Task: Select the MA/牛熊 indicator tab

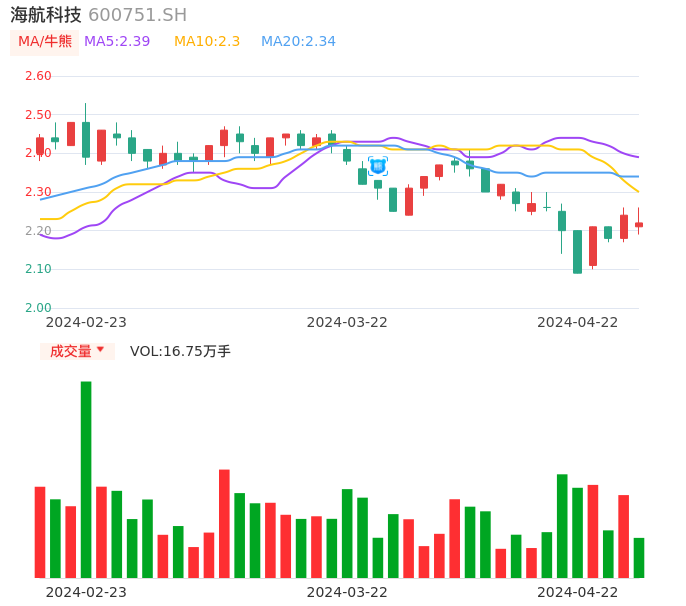Action: 45,42
